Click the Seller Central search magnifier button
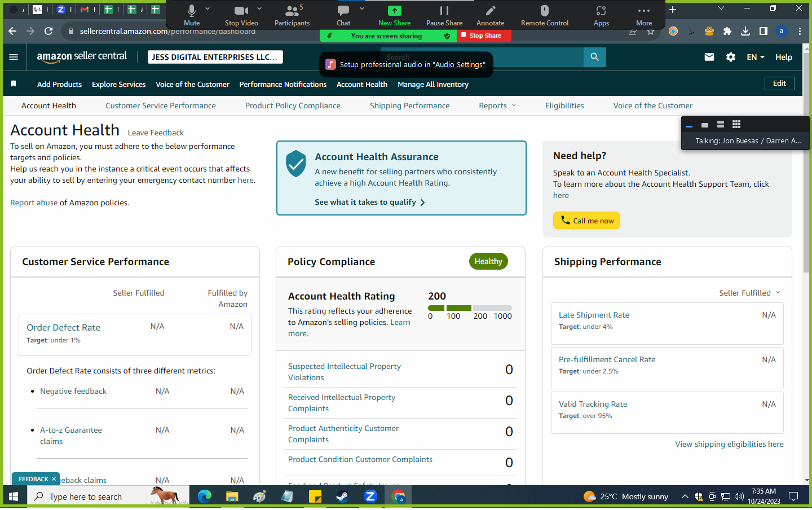This screenshot has height=510, width=812. click(595, 57)
